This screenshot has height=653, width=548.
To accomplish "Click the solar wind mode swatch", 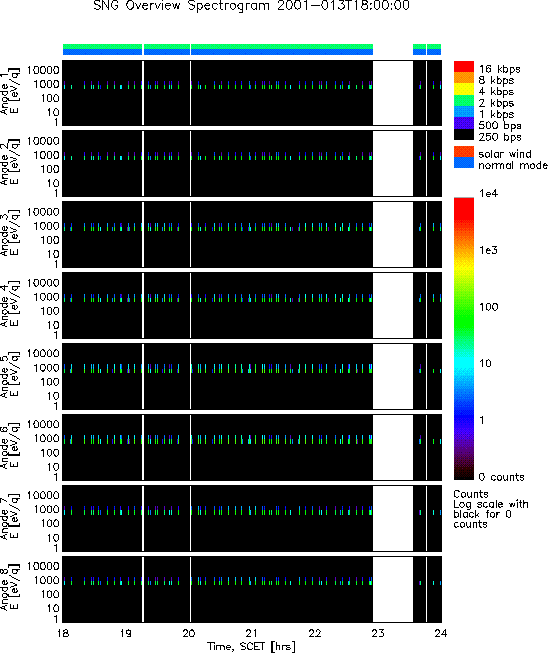I will (x=464, y=152).
